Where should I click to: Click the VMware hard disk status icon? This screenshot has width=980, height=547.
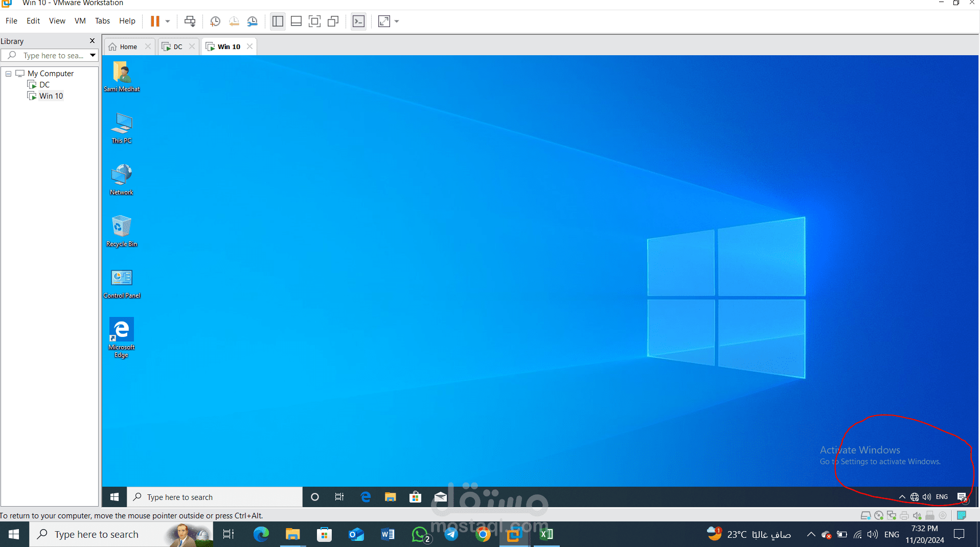coord(866,515)
